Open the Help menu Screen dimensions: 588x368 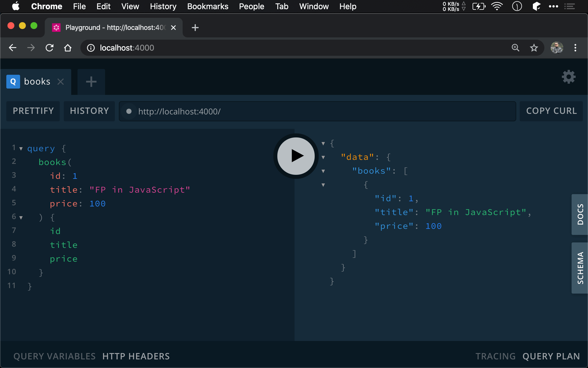click(348, 6)
